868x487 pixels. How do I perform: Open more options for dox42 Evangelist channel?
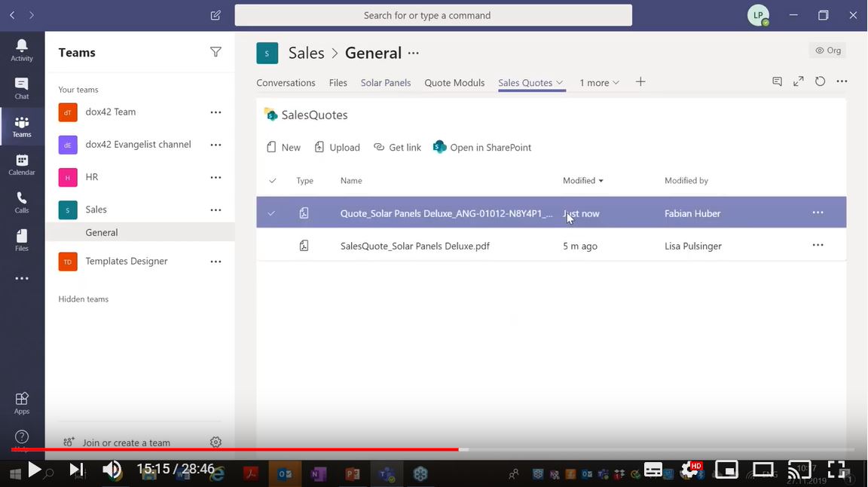[x=216, y=145]
